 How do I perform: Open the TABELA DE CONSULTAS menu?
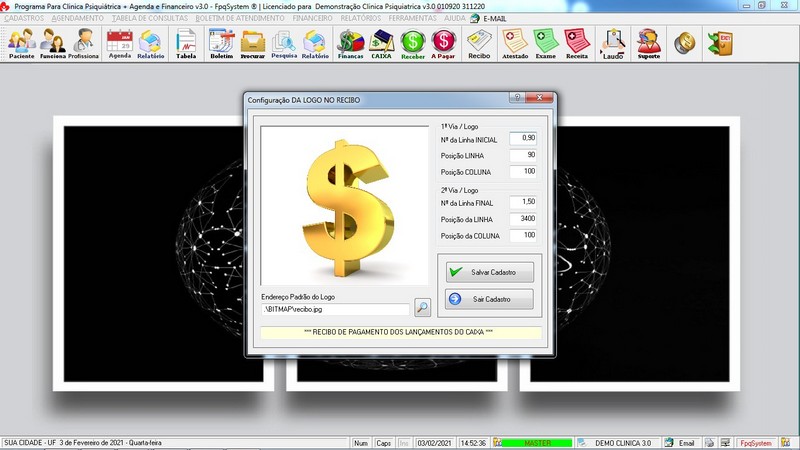pyautogui.click(x=150, y=18)
